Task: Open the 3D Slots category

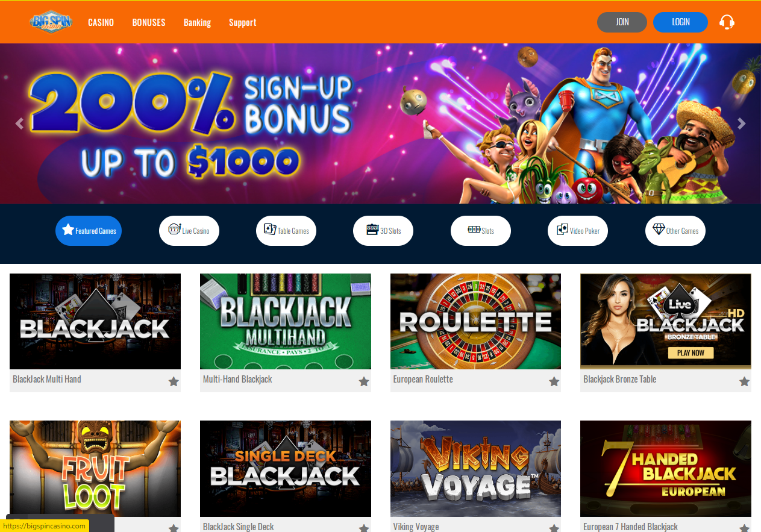Action: [383, 231]
